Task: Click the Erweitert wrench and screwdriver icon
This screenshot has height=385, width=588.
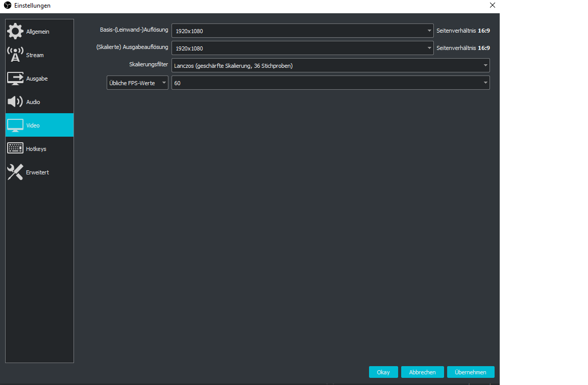Action: 15,172
